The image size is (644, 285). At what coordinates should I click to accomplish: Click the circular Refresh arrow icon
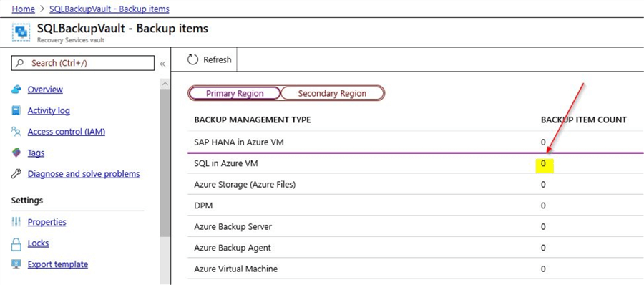192,60
